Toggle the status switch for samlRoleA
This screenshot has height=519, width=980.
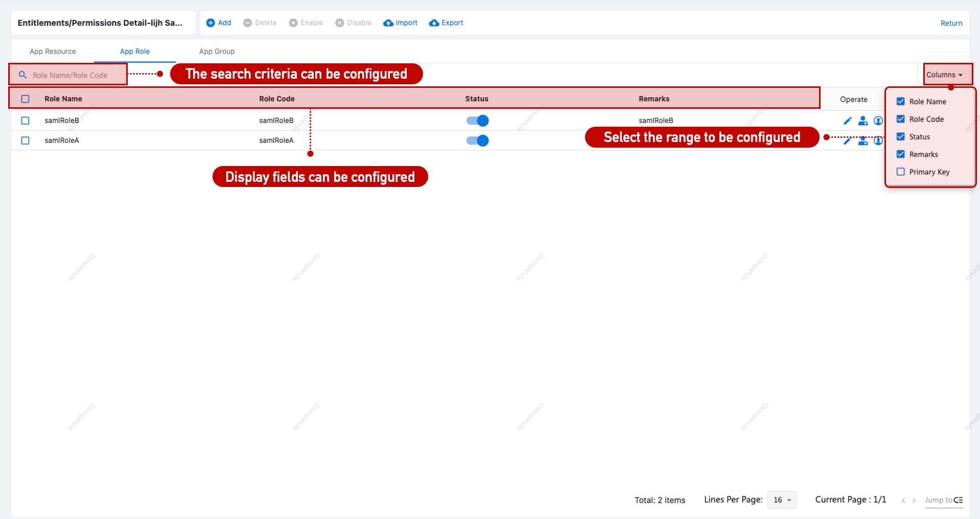(x=477, y=140)
